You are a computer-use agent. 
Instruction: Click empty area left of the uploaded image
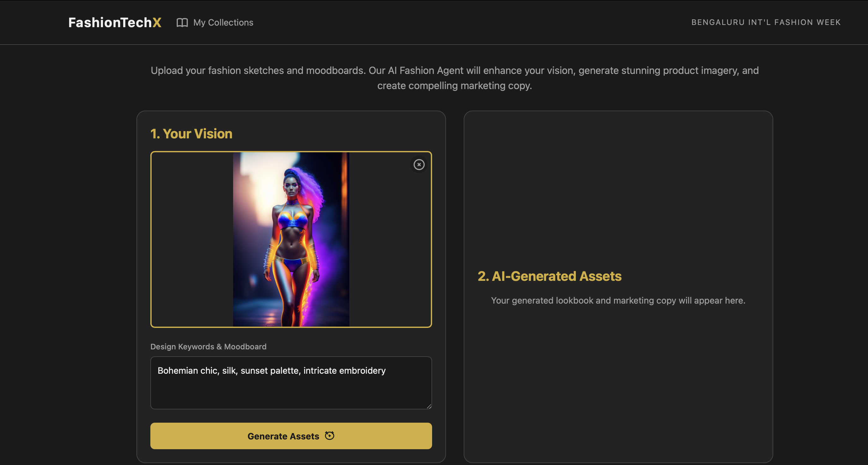[192, 239]
